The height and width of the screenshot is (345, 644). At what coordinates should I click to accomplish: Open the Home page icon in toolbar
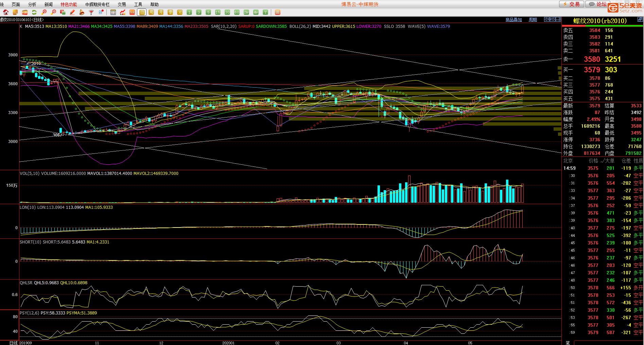pos(6,12)
